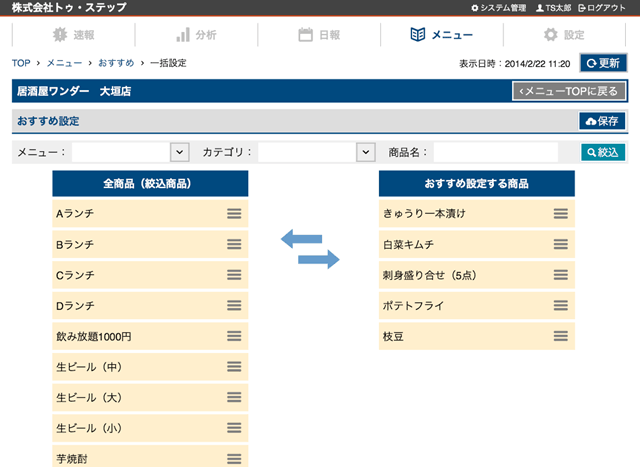640x467 pixels.
Task: Follow the おすすめ breadcrumb link
Action: pos(116,63)
